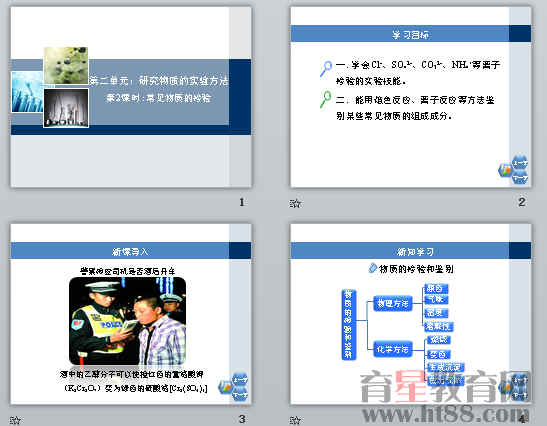This screenshot has height=426, width=547.
Task: Click the colorful hexagon home icon on slide 2
Action: pyautogui.click(x=505, y=171)
